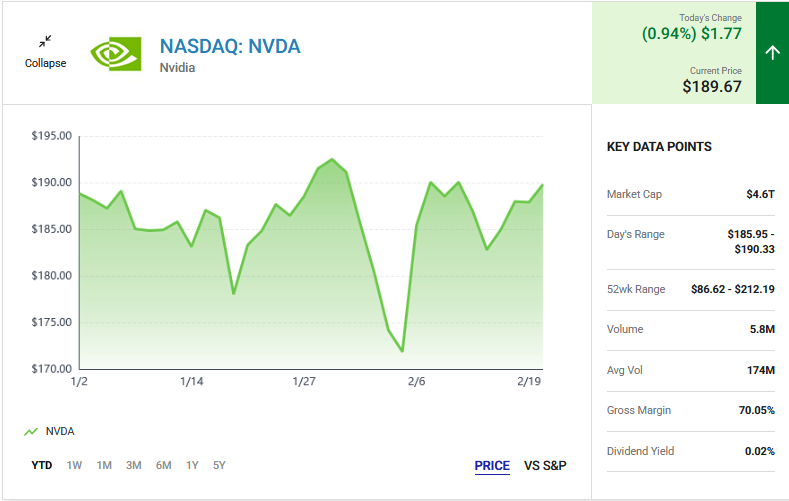Click the Nvidia logo icon
The width and height of the screenshot is (789, 501).
coord(116,53)
